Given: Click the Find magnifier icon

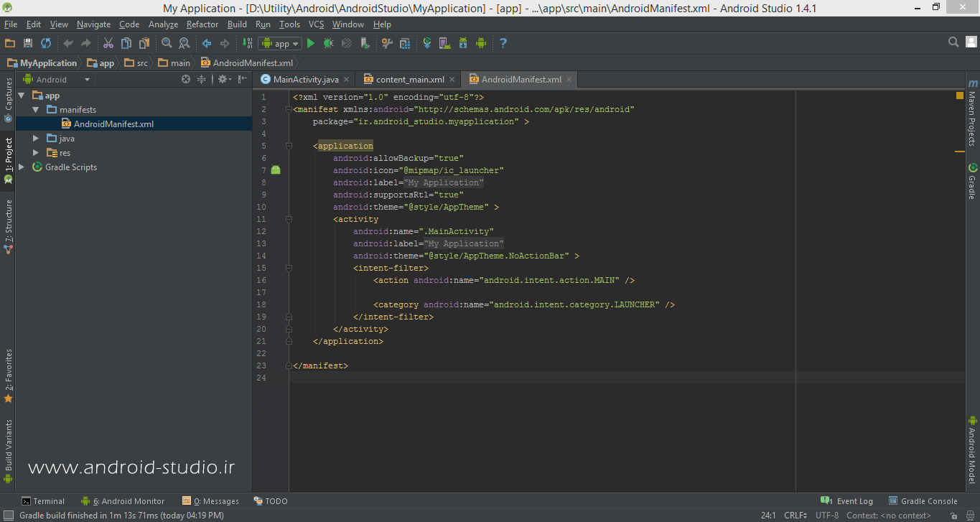Looking at the screenshot, I should tap(167, 43).
